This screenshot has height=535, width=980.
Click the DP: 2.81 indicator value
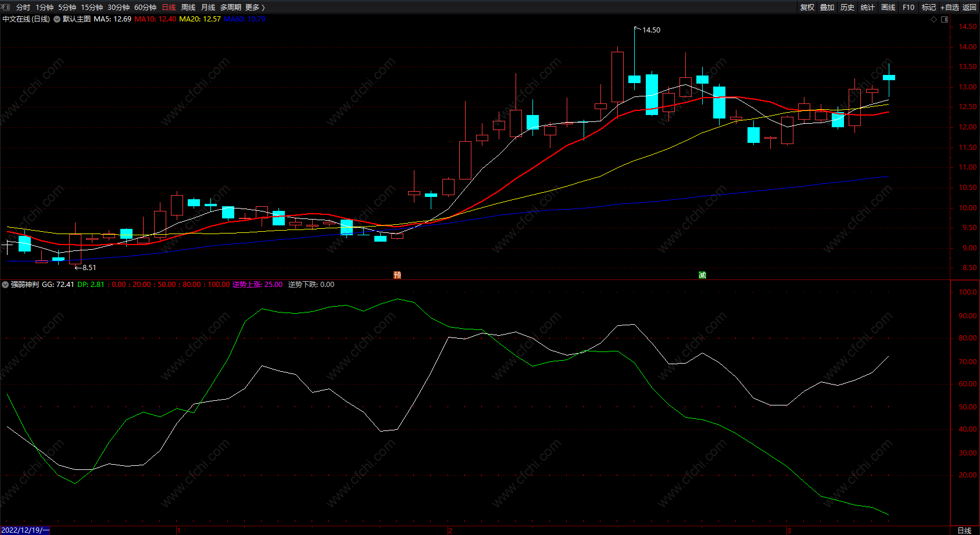pos(91,285)
